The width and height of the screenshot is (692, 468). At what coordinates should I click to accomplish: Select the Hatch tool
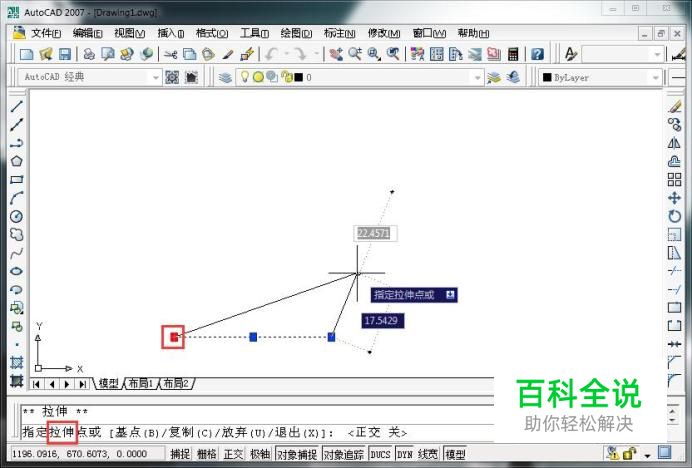coord(17,362)
